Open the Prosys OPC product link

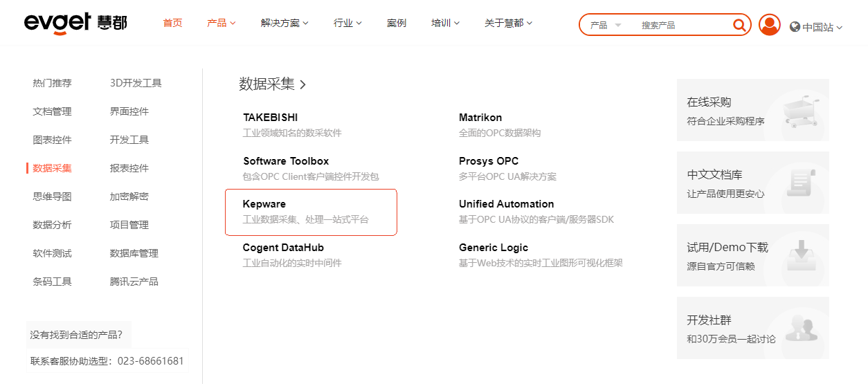click(489, 161)
